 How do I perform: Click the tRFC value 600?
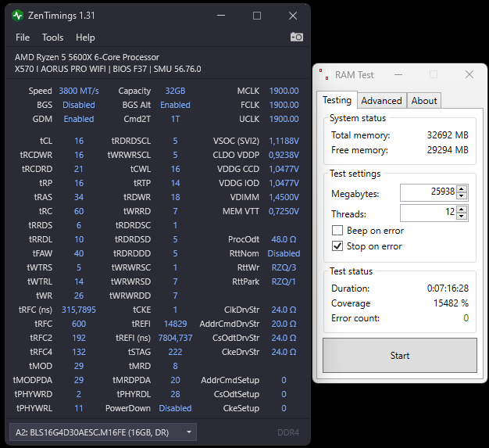pos(79,324)
